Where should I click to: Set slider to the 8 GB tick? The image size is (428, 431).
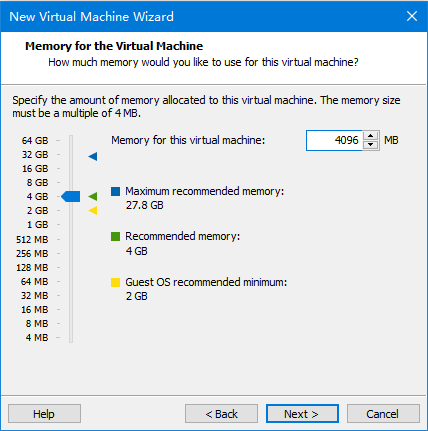pos(71,183)
